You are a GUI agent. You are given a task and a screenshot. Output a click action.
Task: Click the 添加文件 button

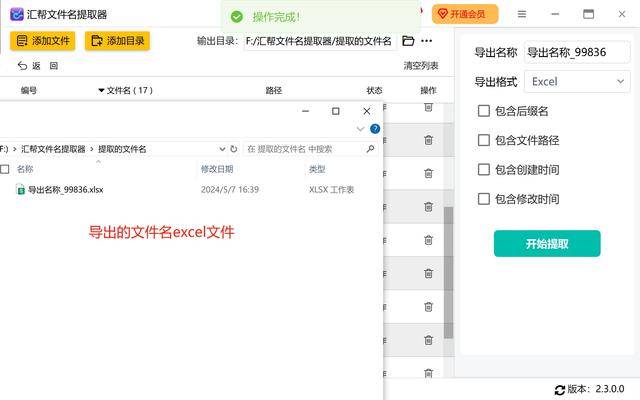(42, 41)
